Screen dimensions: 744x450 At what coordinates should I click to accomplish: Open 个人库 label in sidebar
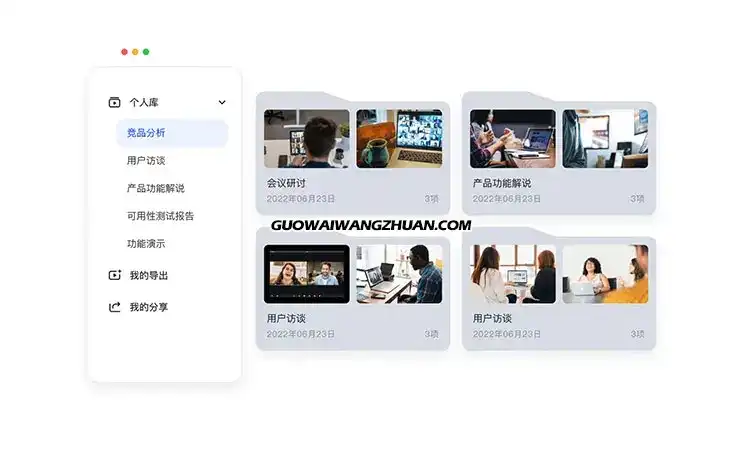[x=144, y=102]
